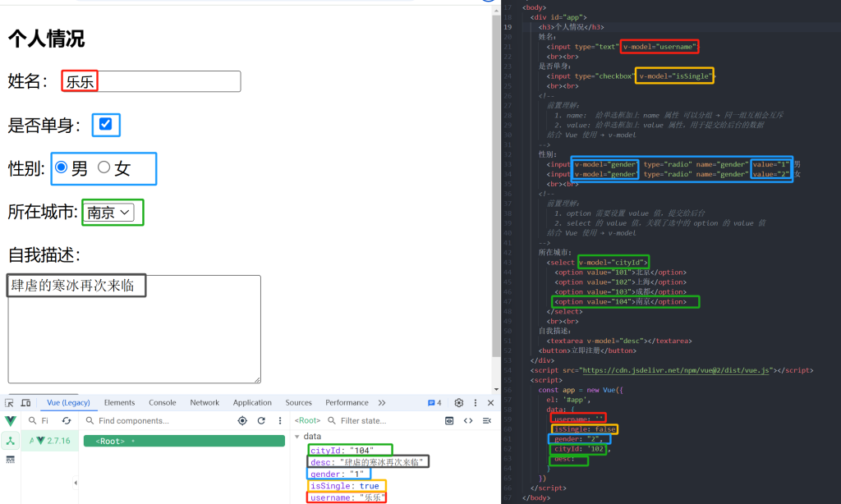Open DevTools settings gear
Image resolution: width=841 pixels, height=504 pixels.
point(459,403)
